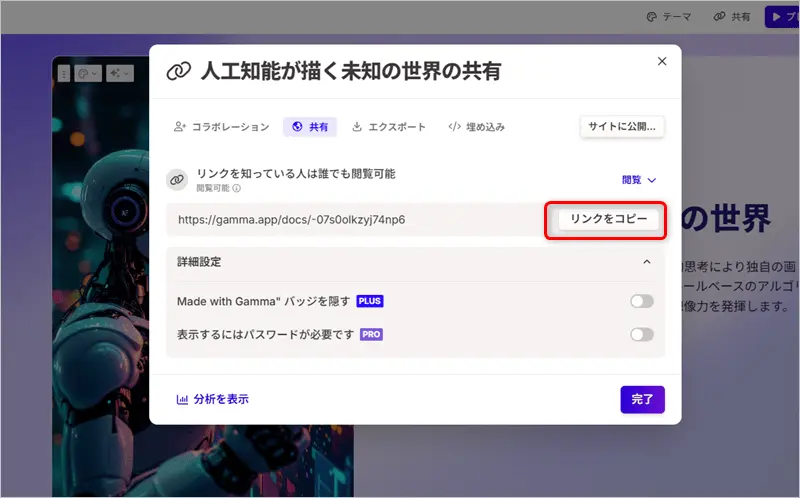Click the PRO badge next to the password option

click(x=372, y=334)
